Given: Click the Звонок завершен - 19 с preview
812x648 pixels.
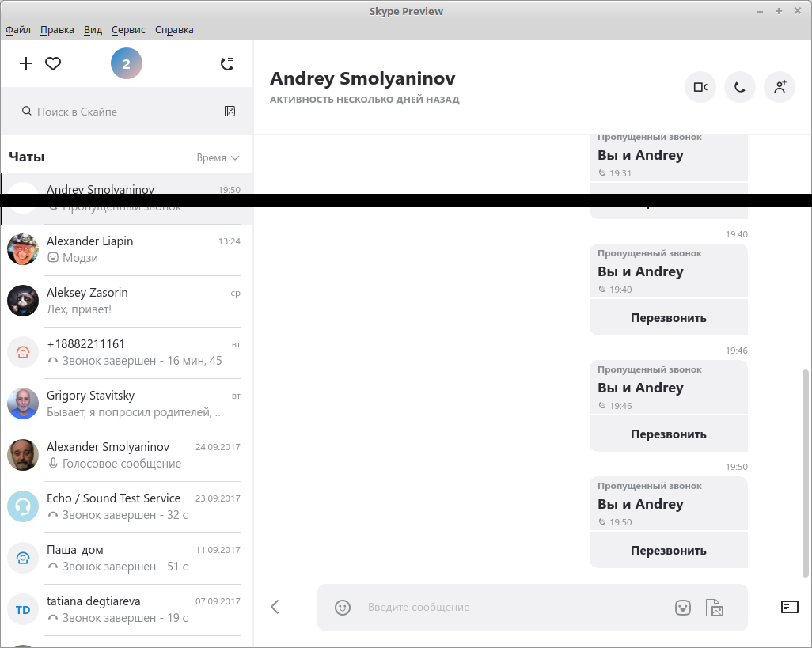Looking at the screenshot, I should pyautogui.click(x=125, y=617).
